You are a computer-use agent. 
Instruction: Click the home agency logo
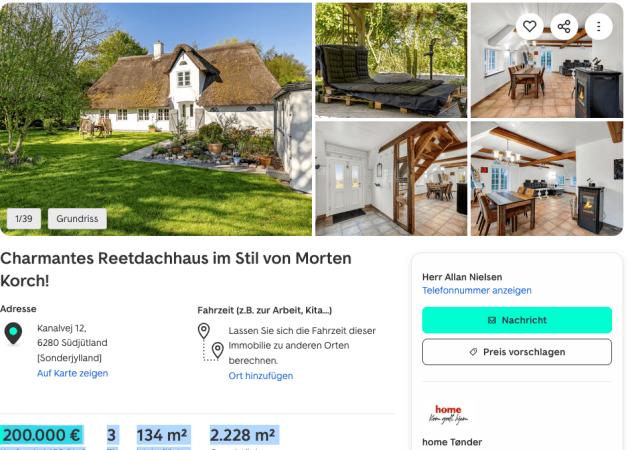point(448,414)
